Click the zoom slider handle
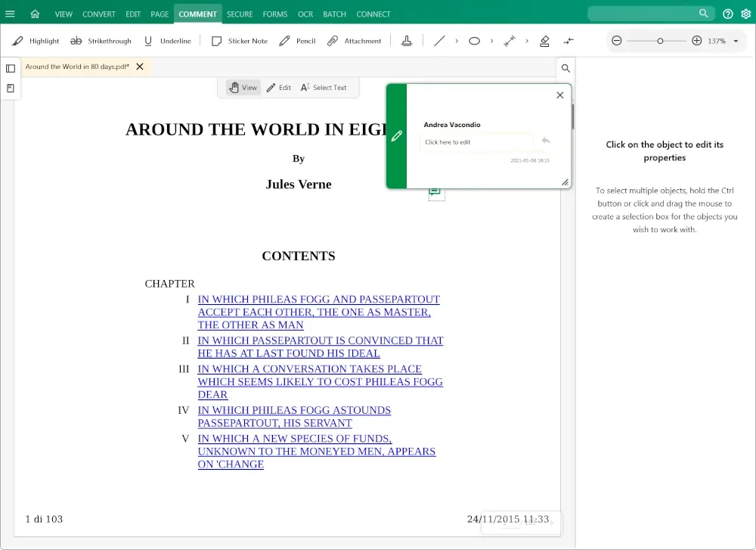This screenshot has height=550, width=756. point(660,41)
